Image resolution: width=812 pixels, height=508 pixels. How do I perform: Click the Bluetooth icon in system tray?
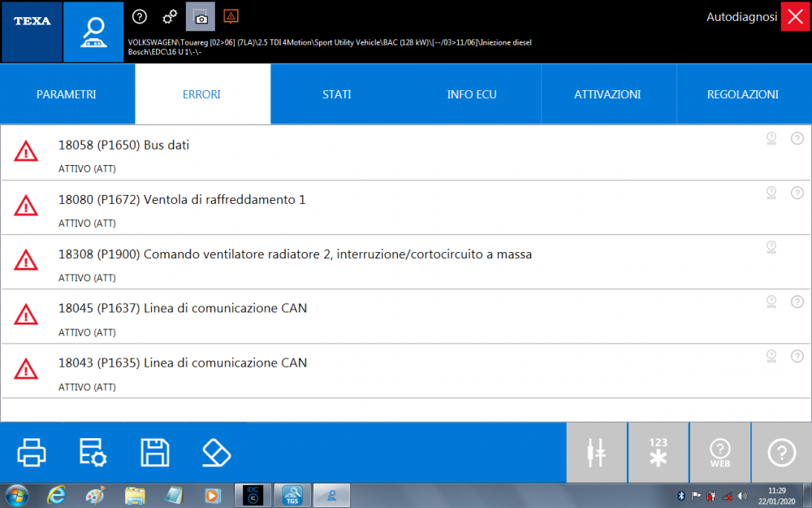[x=680, y=495]
